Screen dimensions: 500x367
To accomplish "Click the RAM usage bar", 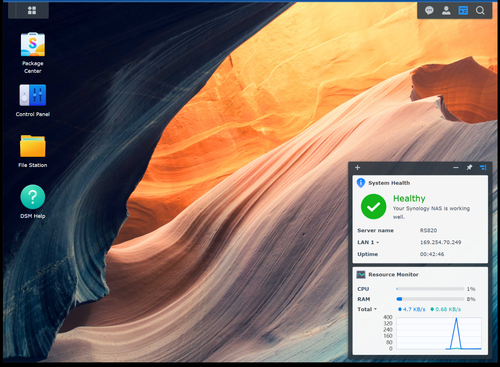I will (430, 299).
